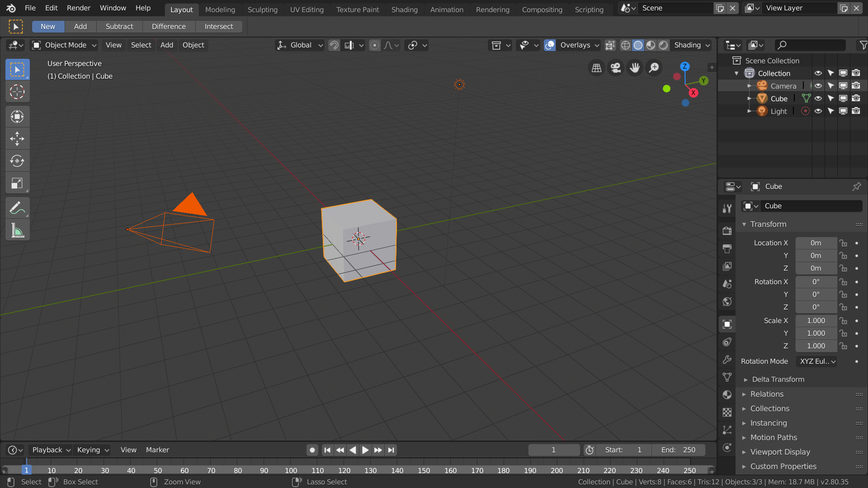Click the Difference selection mode button
The width and height of the screenshot is (868, 488).
click(169, 27)
